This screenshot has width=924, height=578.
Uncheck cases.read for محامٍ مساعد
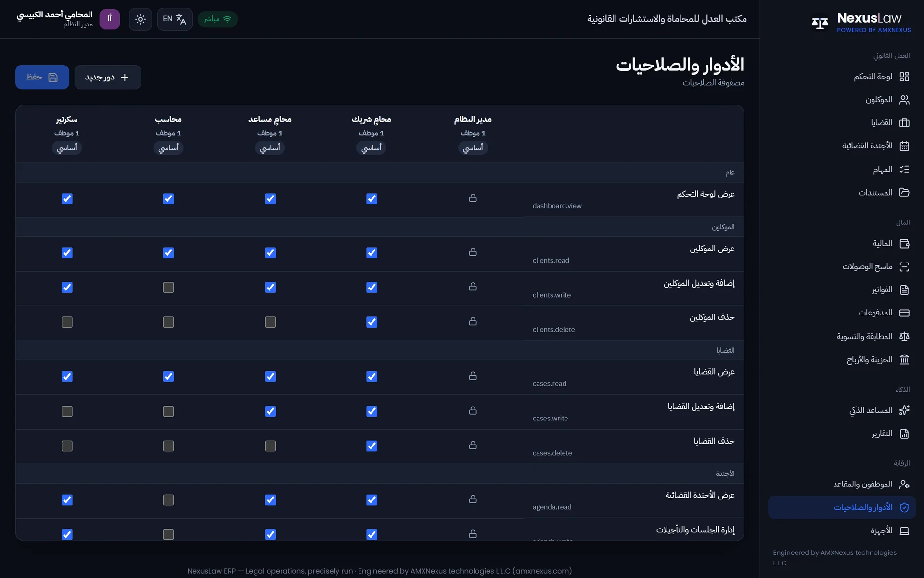[270, 377]
